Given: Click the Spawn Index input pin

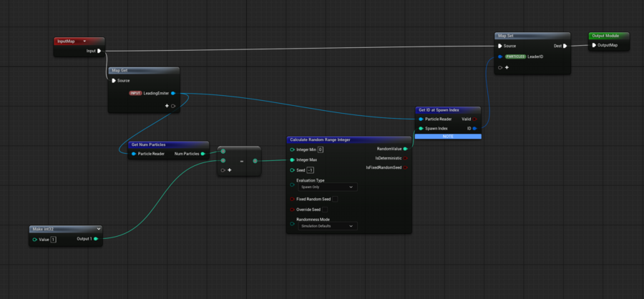Looking at the screenshot, I should tap(421, 129).
